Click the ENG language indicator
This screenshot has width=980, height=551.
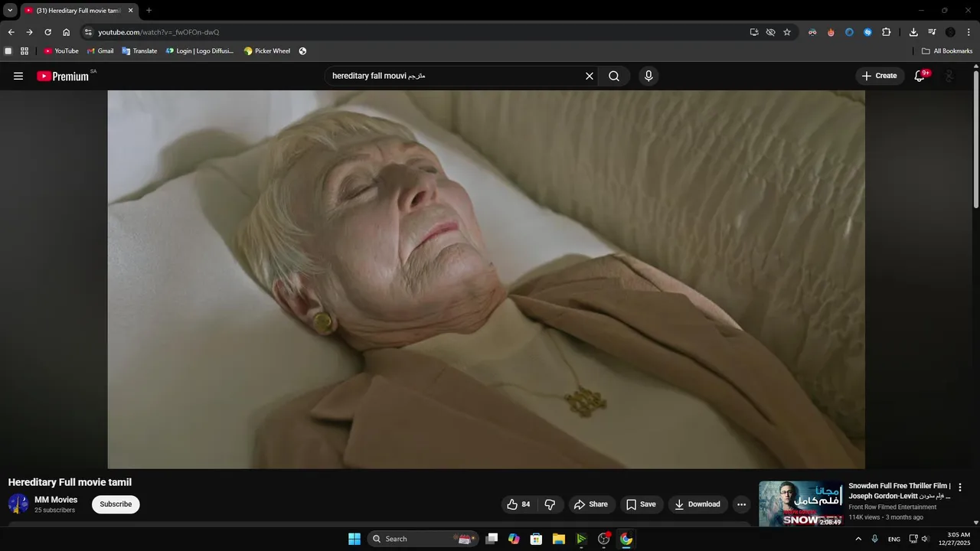tap(893, 539)
